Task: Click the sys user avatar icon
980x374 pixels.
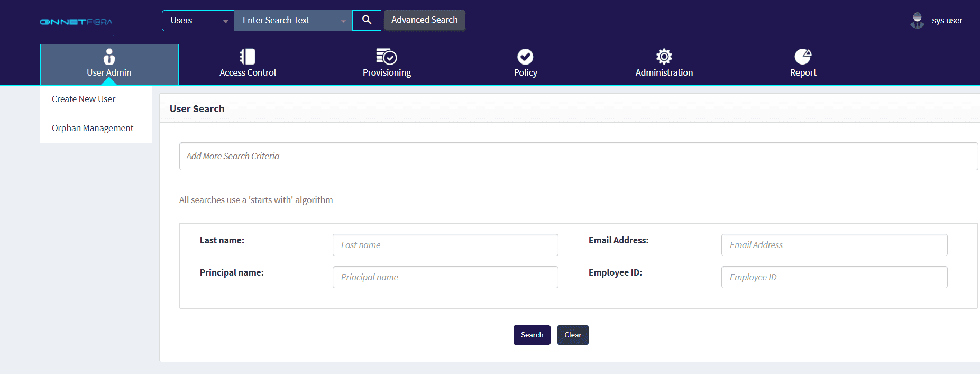Action: coord(917,21)
